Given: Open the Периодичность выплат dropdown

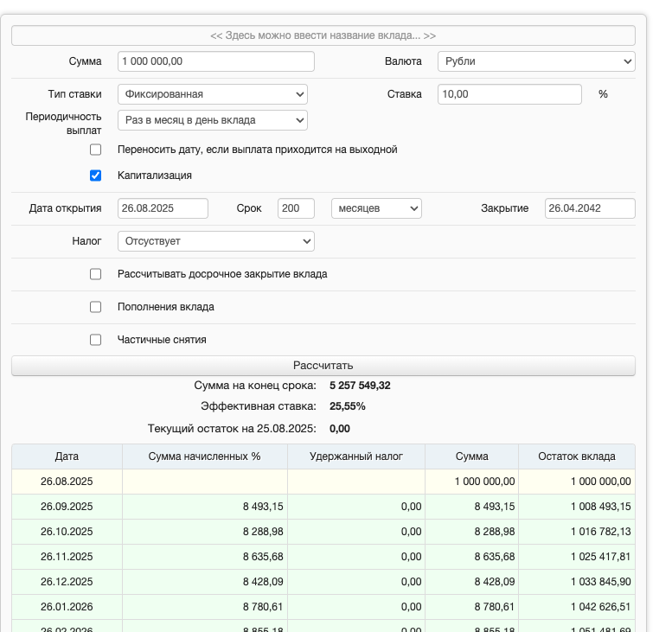Looking at the screenshot, I should [x=213, y=120].
